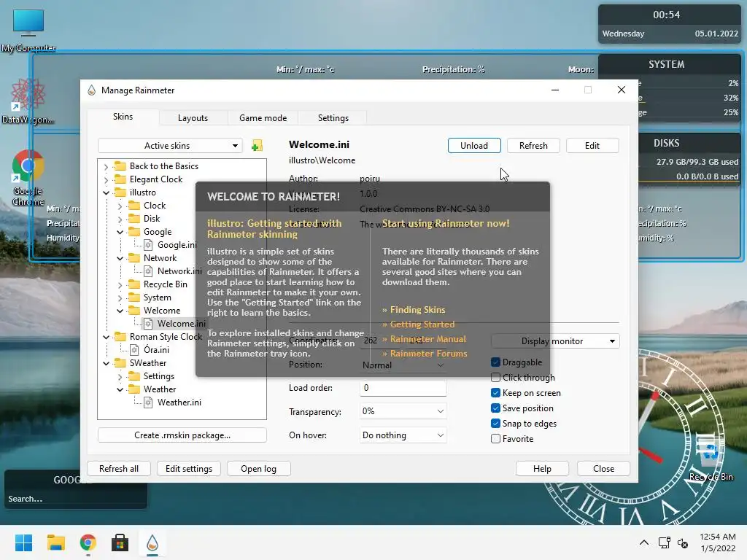Open the Active skins dropdown
This screenshot has height=560, width=747.
pos(170,146)
